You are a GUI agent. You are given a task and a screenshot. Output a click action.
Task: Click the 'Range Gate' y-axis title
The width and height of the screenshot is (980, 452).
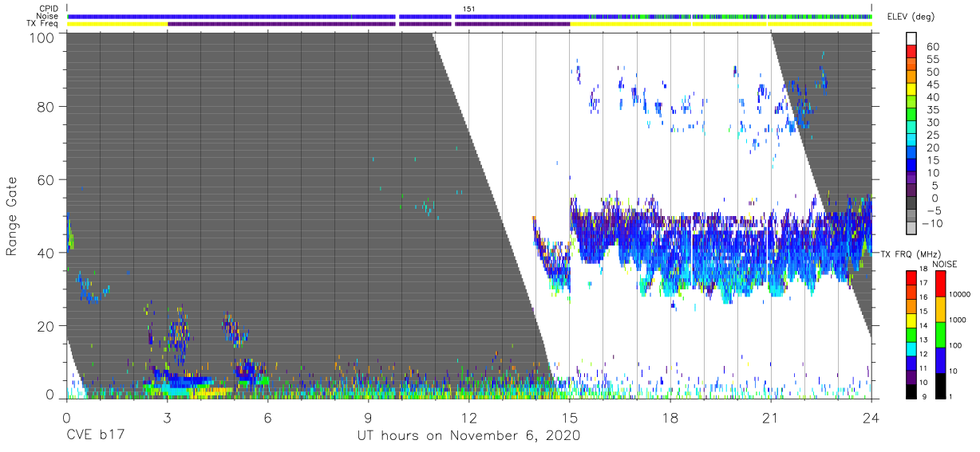coord(12,216)
